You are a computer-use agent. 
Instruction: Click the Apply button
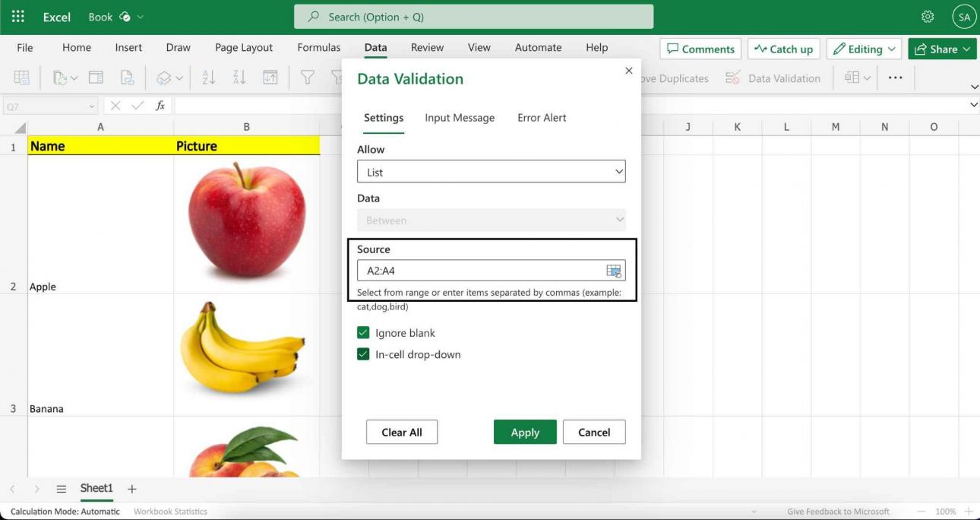(525, 432)
